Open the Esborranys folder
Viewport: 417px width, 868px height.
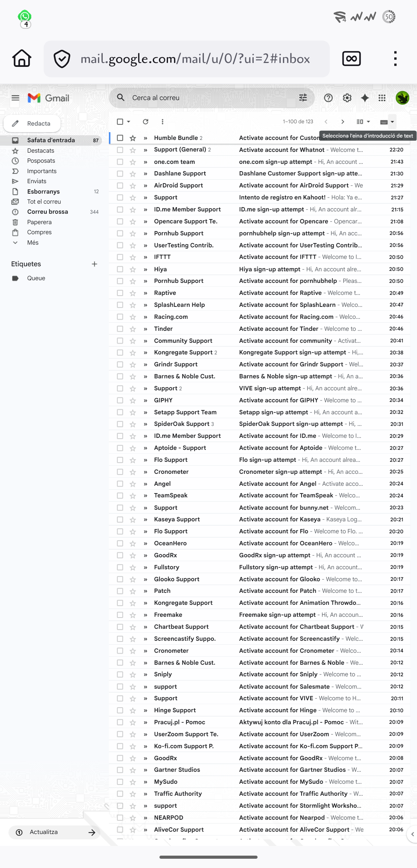[43, 192]
